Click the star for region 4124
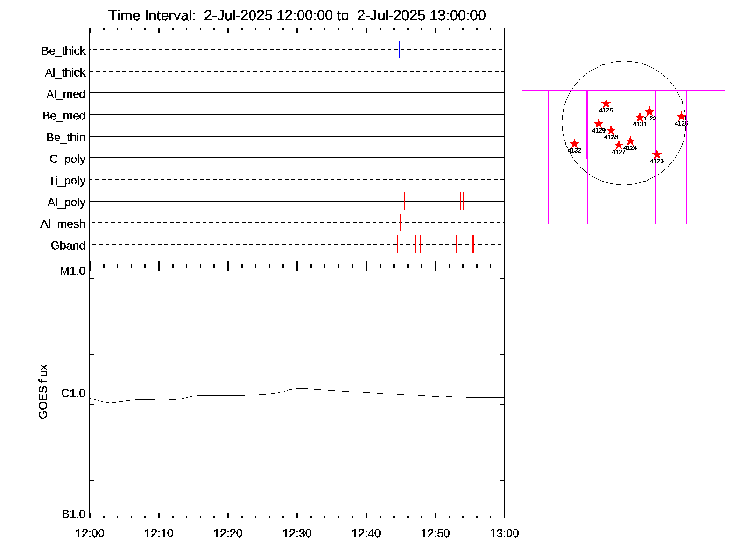The width and height of the screenshot is (747, 560). tap(630, 141)
